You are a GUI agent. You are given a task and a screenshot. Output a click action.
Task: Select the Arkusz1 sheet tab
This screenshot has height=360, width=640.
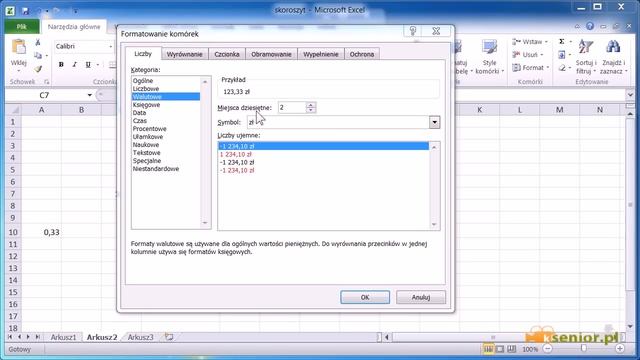pyautogui.click(x=63, y=337)
